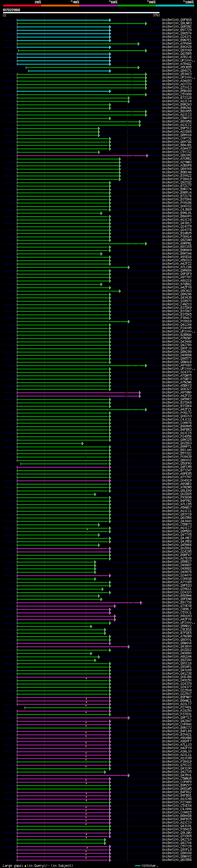197x868 pixels.
Task: Select the UniRef100_A9THN0 label
Action: 177,392
